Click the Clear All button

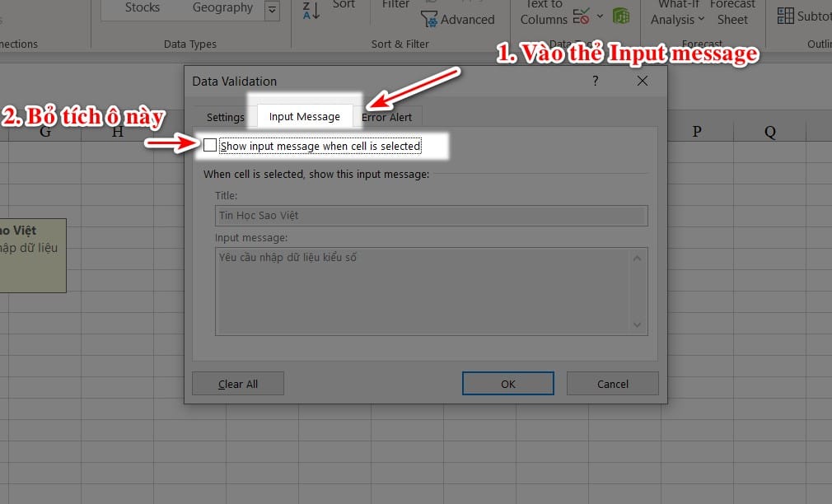[238, 384]
